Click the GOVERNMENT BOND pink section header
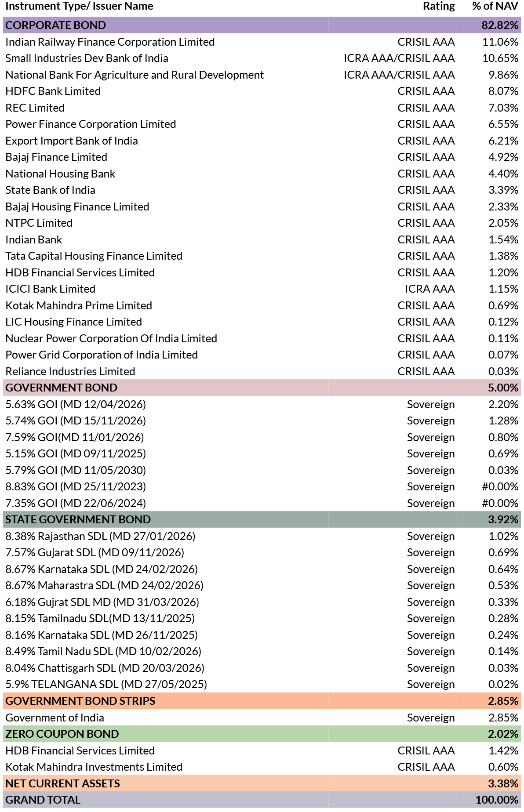Image resolution: width=524 pixels, height=812 pixels. 62,388
